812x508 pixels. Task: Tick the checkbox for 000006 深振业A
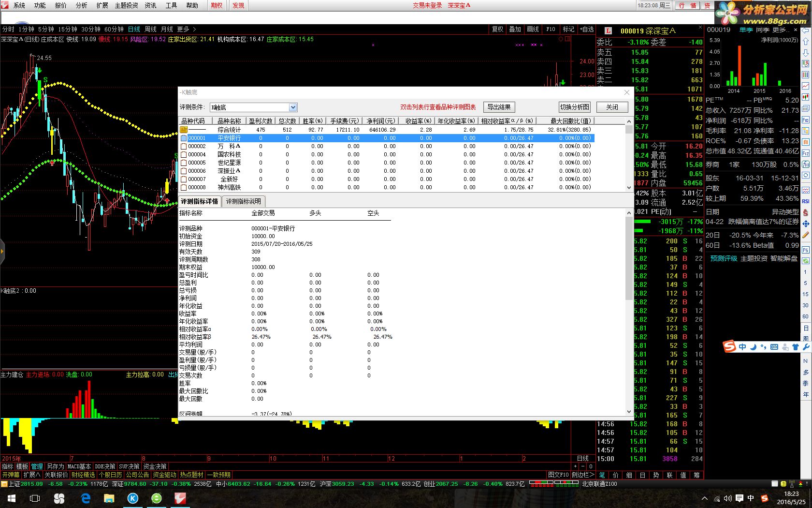coord(184,171)
